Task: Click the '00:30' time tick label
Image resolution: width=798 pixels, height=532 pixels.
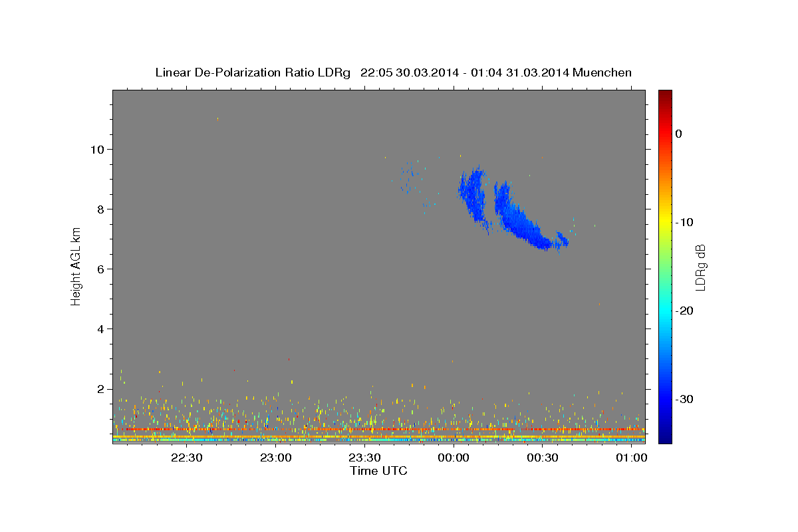Action: [x=542, y=458]
